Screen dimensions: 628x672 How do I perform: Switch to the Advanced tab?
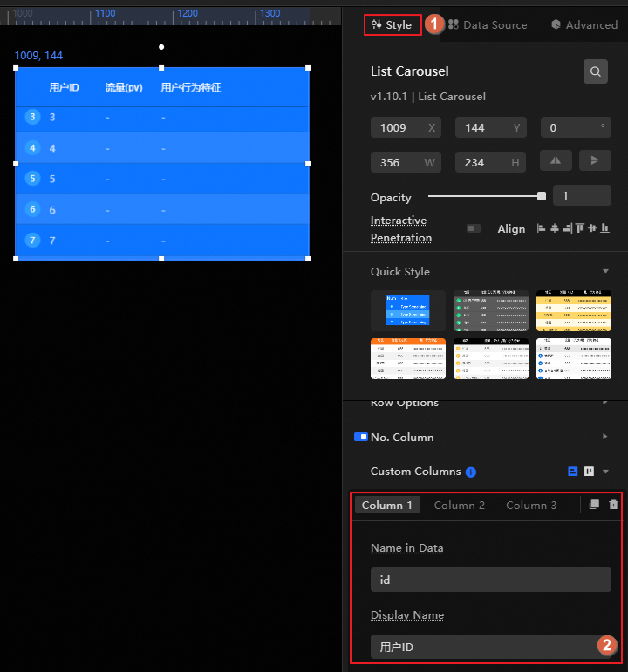pyautogui.click(x=584, y=25)
